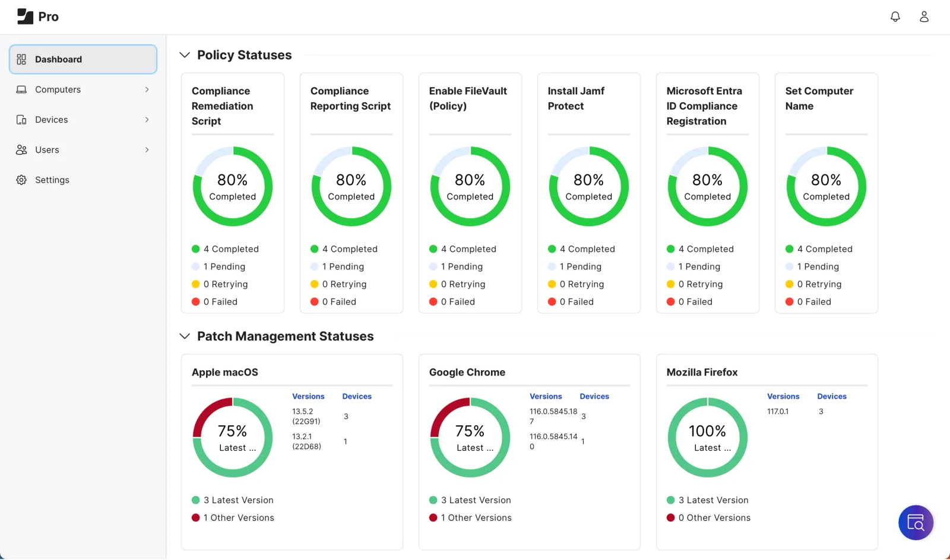
Task: Click macOS version 13.2.1 (22D68)
Action: tap(306, 441)
